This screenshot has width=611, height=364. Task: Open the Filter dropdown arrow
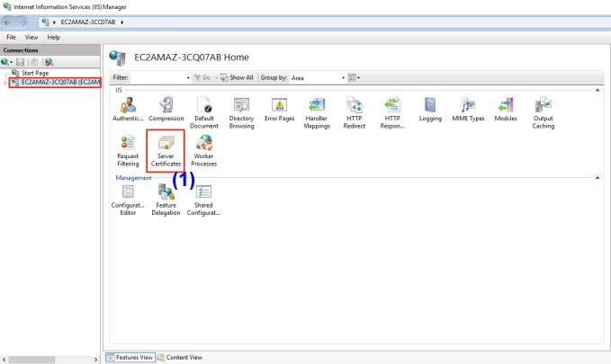pos(188,78)
